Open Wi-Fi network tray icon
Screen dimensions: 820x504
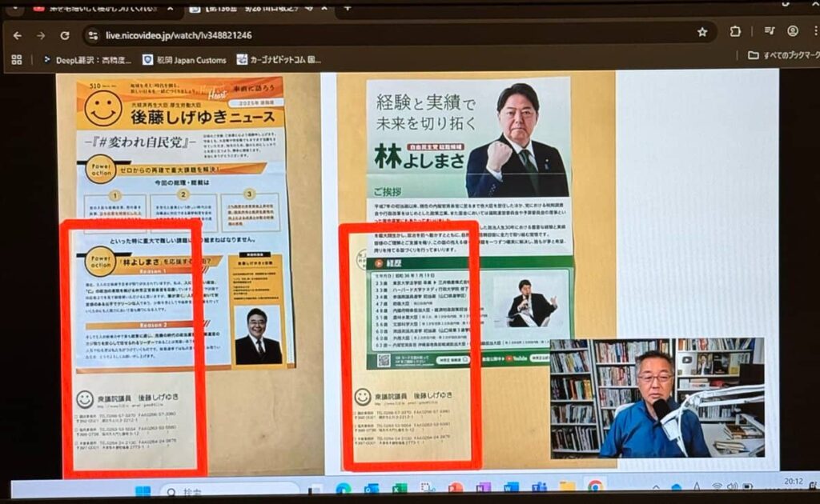717,486
